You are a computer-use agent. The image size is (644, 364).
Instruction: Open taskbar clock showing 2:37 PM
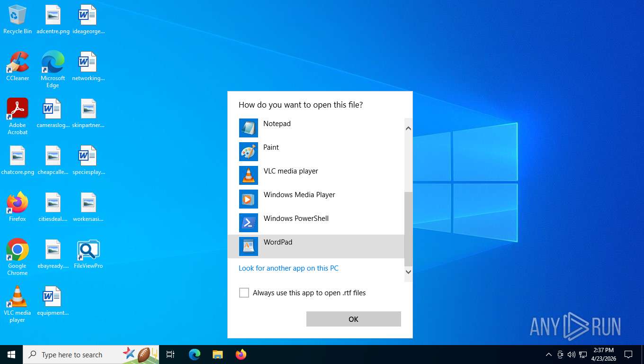[x=603, y=355]
